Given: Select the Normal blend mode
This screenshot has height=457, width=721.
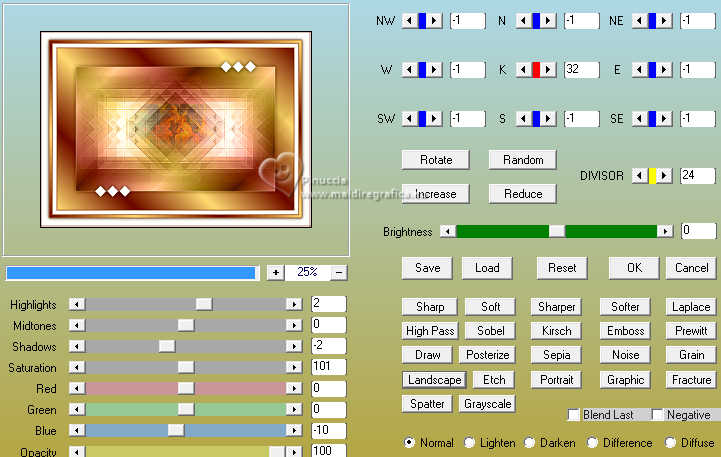Looking at the screenshot, I should point(409,442).
